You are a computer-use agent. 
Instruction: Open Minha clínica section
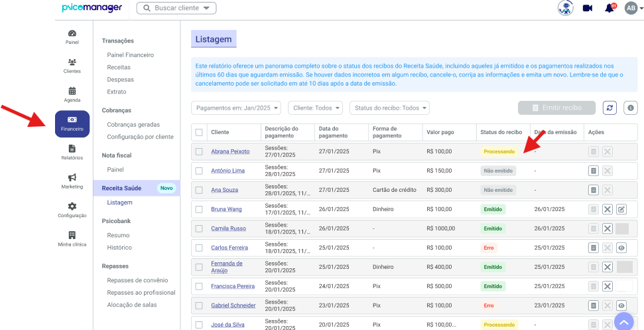[x=72, y=239]
